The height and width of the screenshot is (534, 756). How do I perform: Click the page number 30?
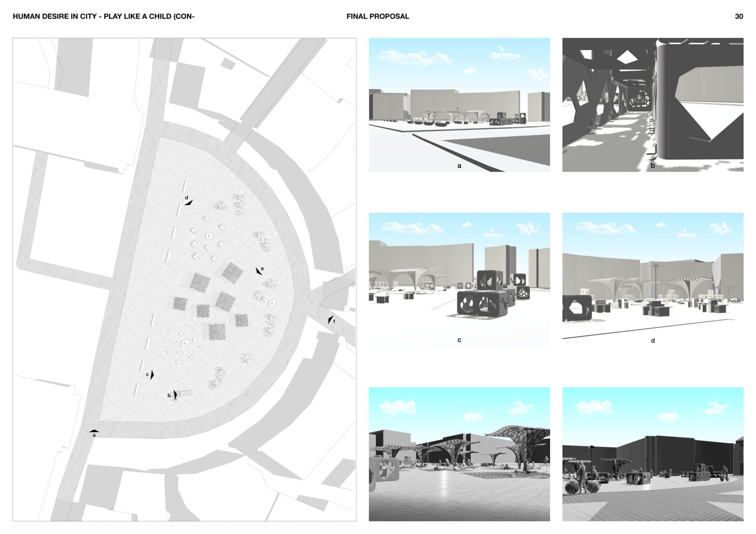[x=739, y=16]
